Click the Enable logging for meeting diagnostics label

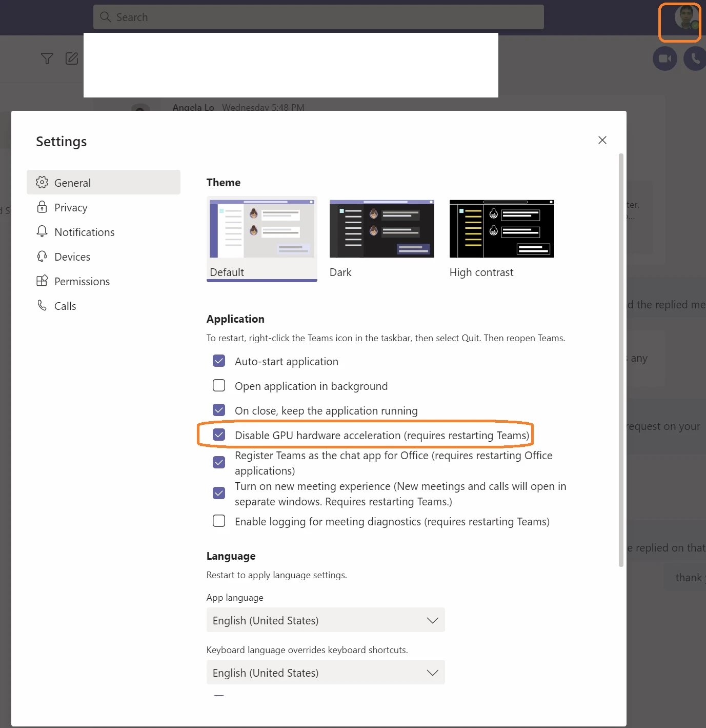[x=392, y=521]
